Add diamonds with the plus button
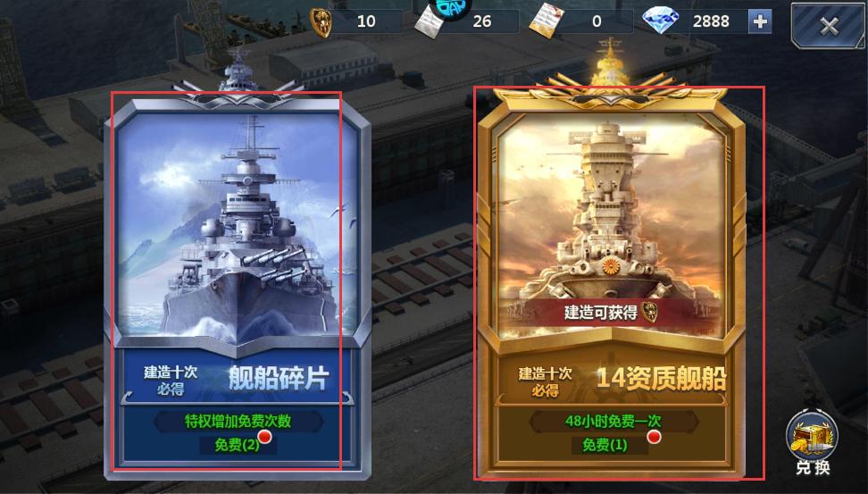This screenshot has height=494, width=868. (x=759, y=21)
